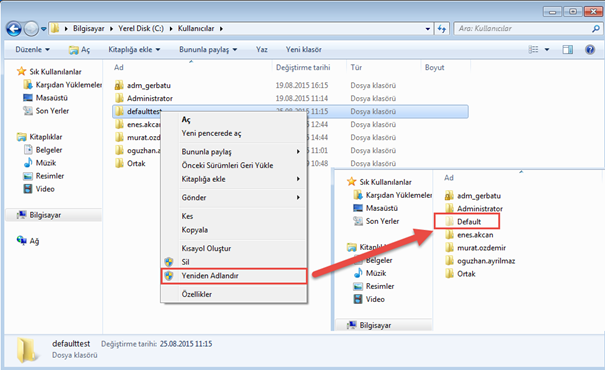Screen dimensions: 605x370
Task: Choose Önceki Sürümleri Geri Yükle
Action: point(234,165)
